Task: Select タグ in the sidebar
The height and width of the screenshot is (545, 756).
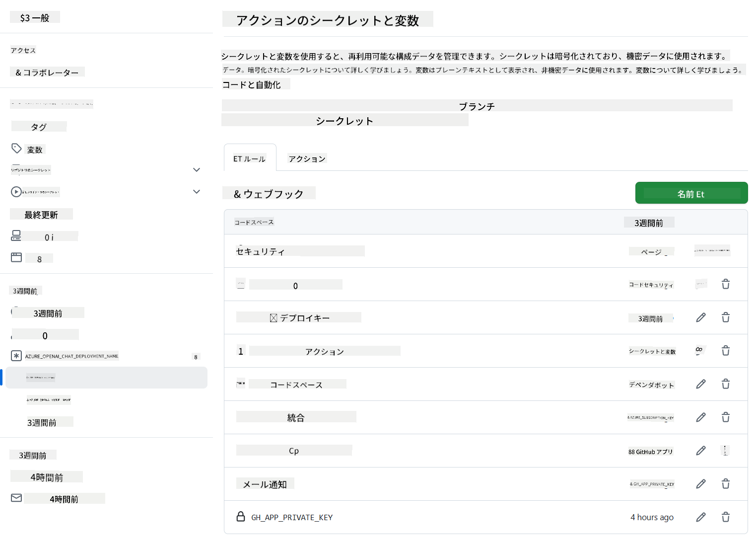Action: pyautogui.click(x=39, y=127)
